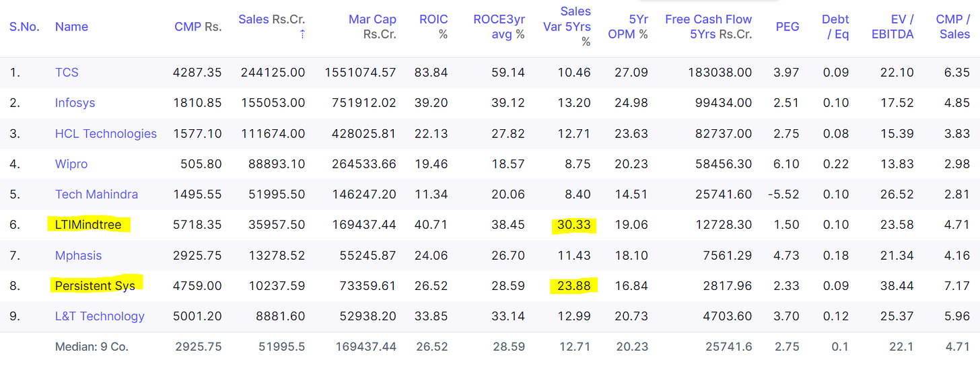The image size is (980, 366).
Task: Select Mphasis free cash flow 7561.29
Action: point(727,256)
